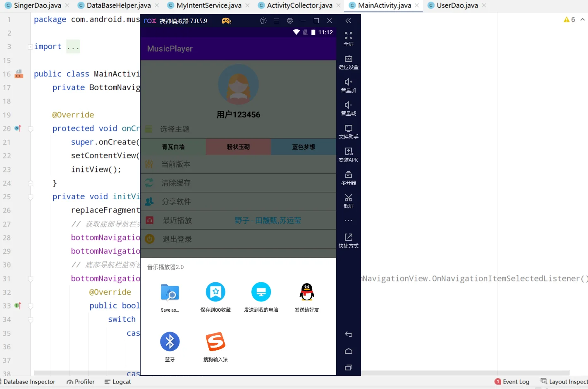
Task: Share through 蓝牙 Bluetooth
Action: click(170, 347)
